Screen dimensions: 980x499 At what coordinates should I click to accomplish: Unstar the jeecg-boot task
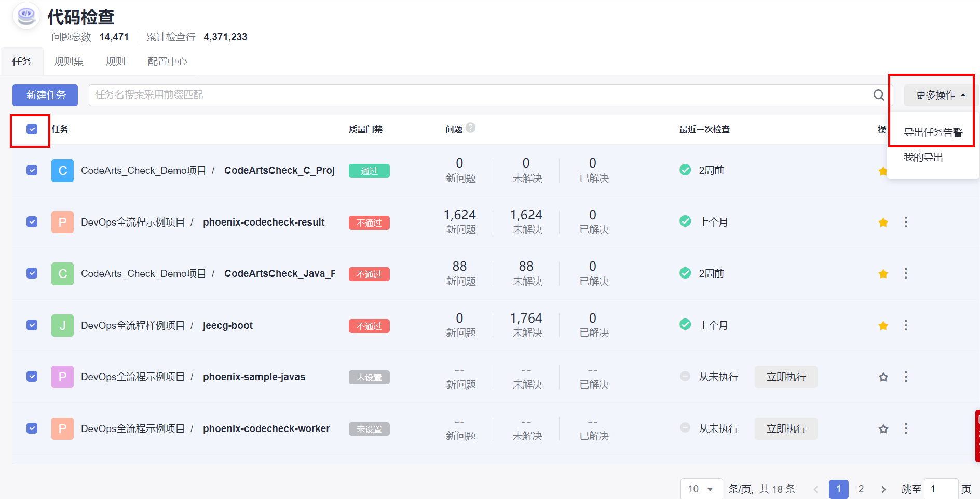click(883, 326)
